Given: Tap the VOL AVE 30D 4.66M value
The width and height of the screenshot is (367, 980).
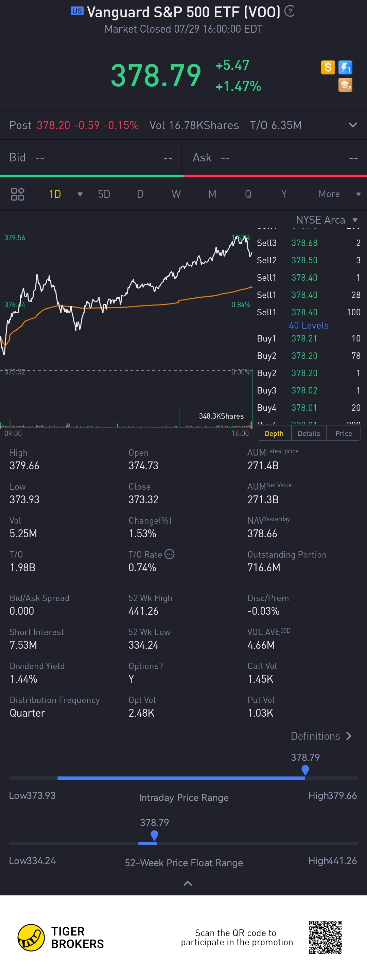Looking at the screenshot, I should (261, 645).
